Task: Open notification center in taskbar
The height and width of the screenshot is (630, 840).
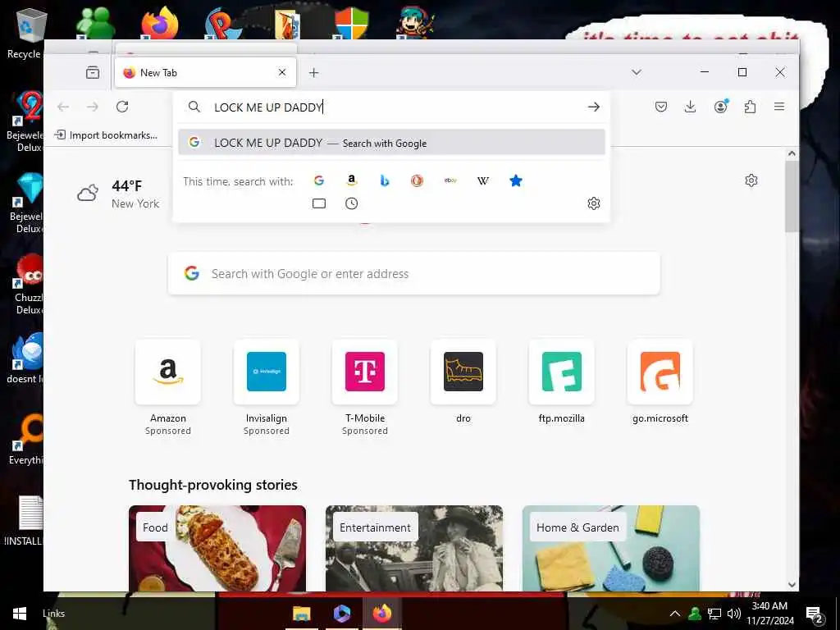Action: coord(815,614)
